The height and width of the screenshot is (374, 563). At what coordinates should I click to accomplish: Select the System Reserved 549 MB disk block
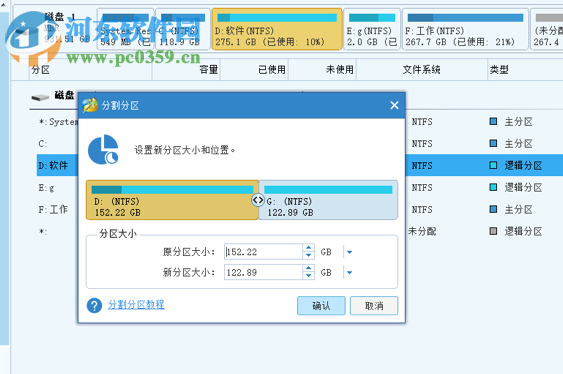tap(125, 29)
